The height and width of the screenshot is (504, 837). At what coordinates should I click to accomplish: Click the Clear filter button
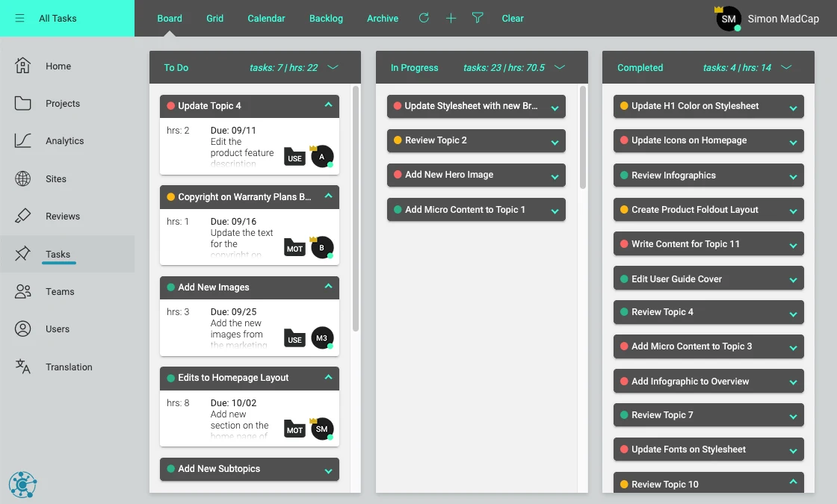pyautogui.click(x=513, y=18)
